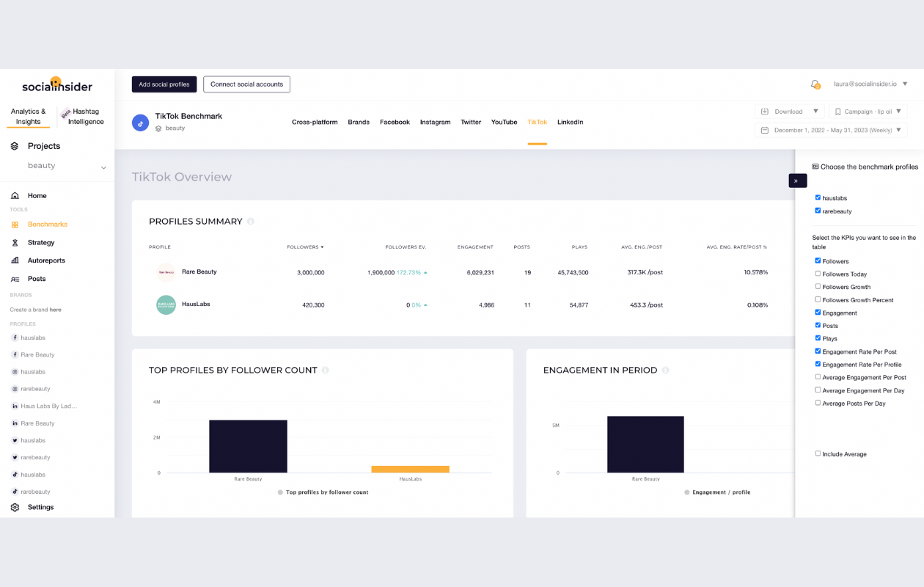The height and width of the screenshot is (587, 924).
Task: Switch to the Facebook tab
Action: coord(395,123)
